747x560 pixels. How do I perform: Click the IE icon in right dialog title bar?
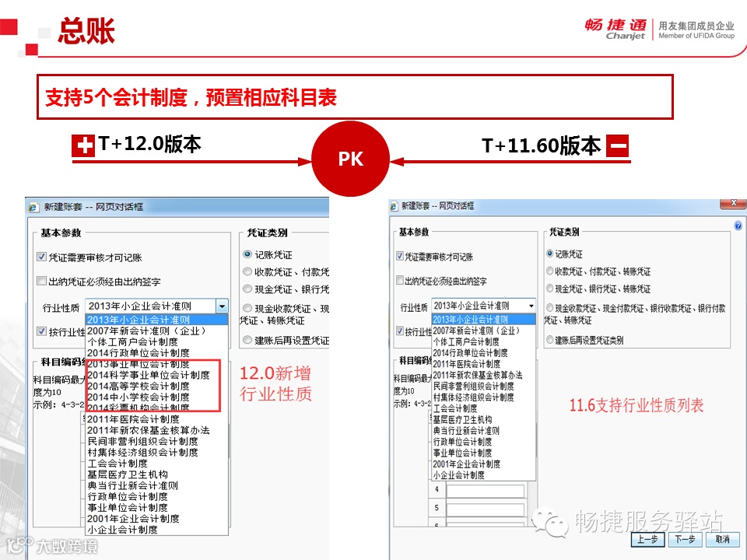[x=394, y=206]
